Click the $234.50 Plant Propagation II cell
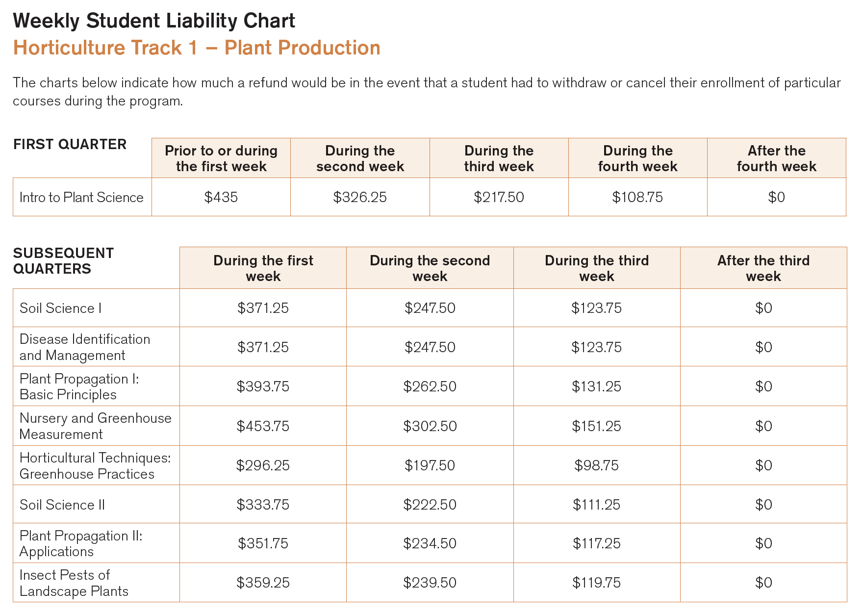Screen dimensions: 863x616 430,543
